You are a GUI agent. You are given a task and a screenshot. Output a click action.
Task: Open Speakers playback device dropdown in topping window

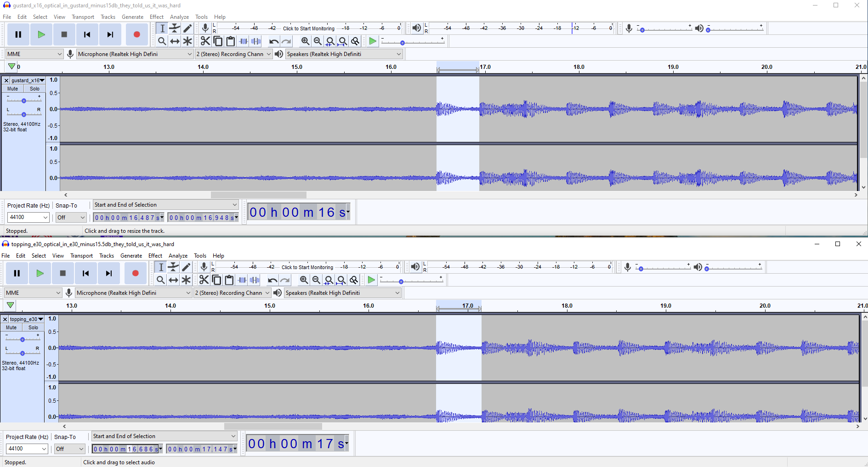pyautogui.click(x=342, y=293)
